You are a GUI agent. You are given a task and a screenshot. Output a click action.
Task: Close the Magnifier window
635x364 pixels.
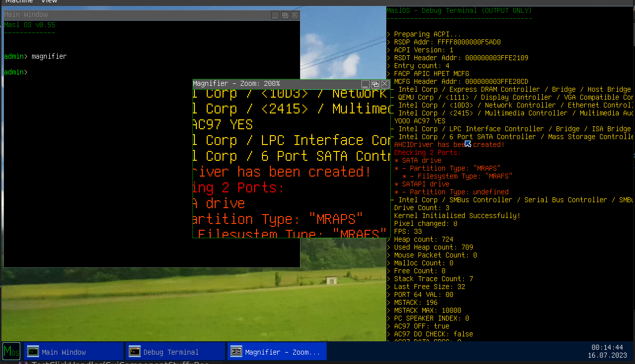click(384, 84)
